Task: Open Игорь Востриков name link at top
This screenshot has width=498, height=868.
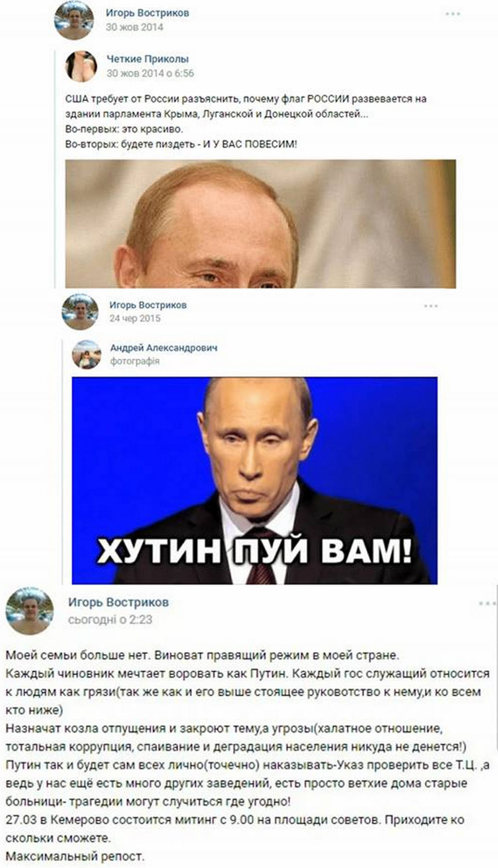Action: (147, 13)
